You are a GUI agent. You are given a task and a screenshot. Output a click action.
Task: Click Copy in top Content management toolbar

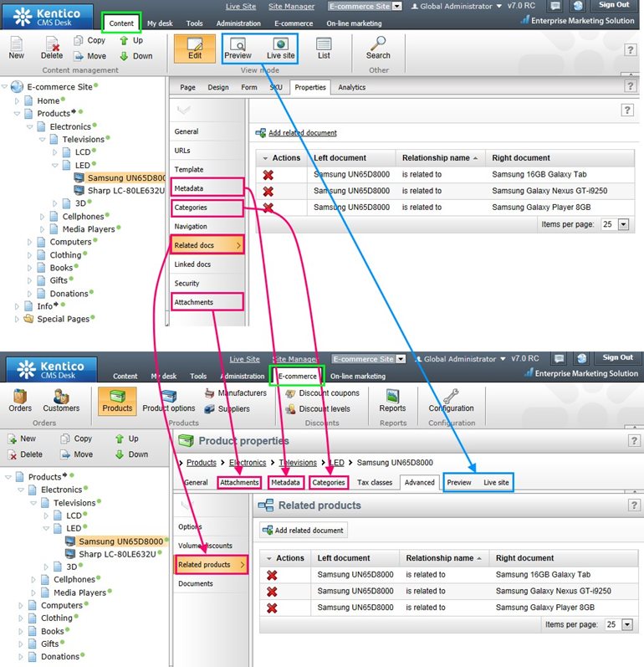pos(89,40)
